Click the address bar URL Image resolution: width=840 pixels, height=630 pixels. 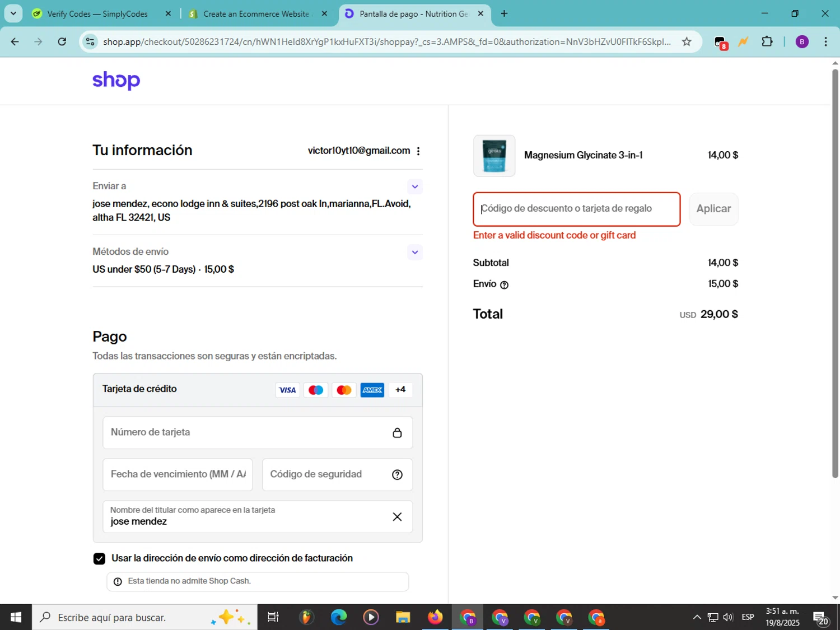[387, 42]
